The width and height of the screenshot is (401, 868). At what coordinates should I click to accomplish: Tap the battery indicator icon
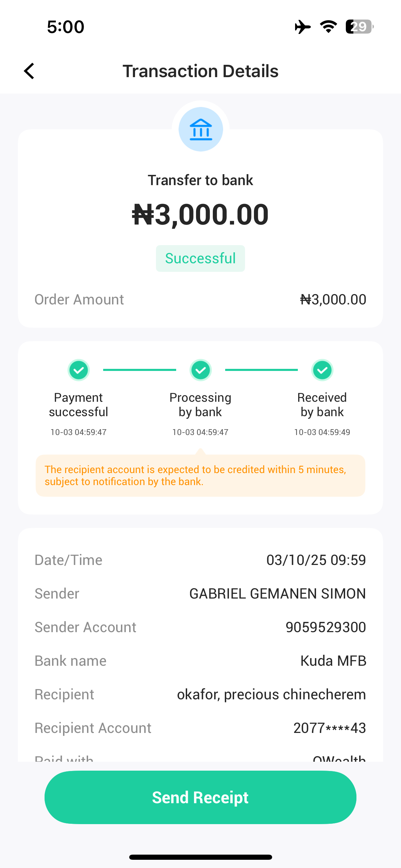pos(359,27)
